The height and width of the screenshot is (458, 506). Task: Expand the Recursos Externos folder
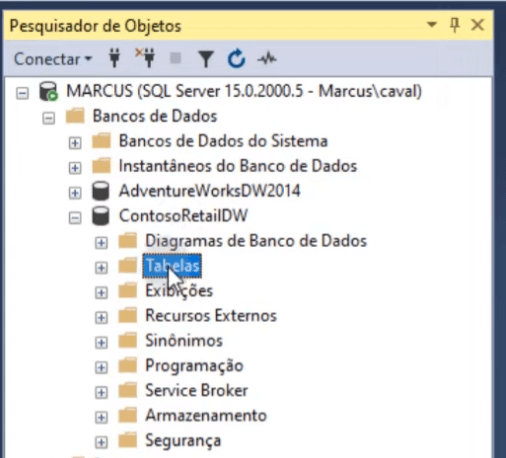pos(101,318)
